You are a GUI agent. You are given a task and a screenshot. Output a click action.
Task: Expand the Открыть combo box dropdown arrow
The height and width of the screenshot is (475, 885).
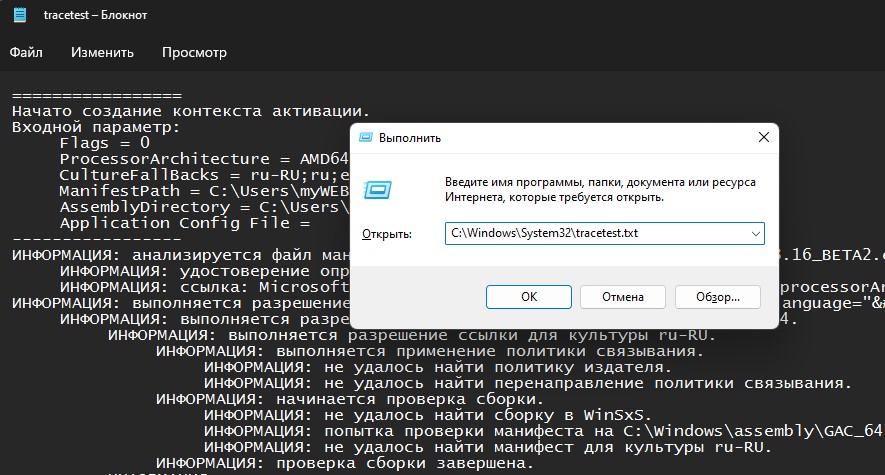[x=756, y=234]
